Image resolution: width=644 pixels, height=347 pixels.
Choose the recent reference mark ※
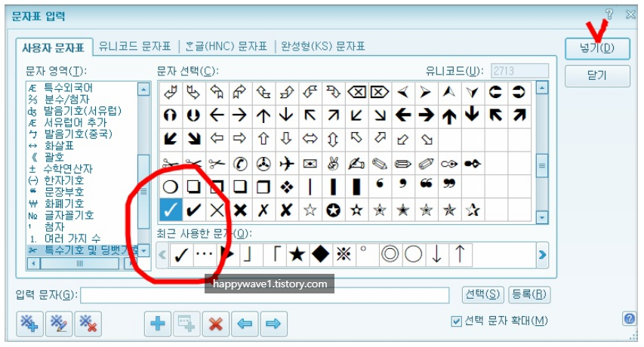(344, 255)
